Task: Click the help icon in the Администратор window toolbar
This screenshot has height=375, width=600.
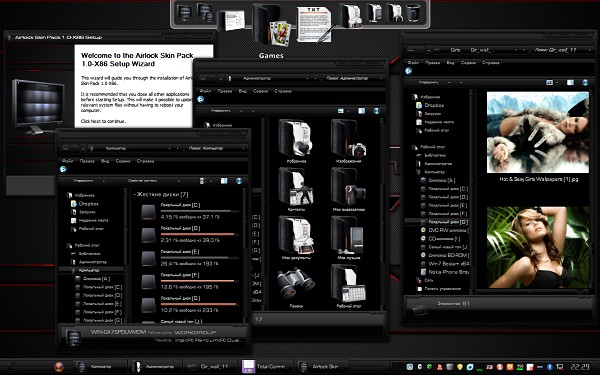Action: point(377,111)
